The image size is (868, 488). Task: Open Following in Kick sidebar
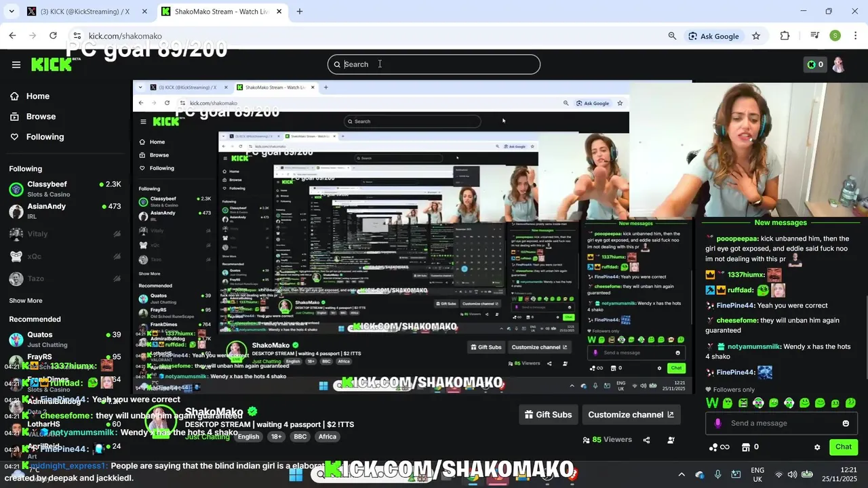(37, 137)
